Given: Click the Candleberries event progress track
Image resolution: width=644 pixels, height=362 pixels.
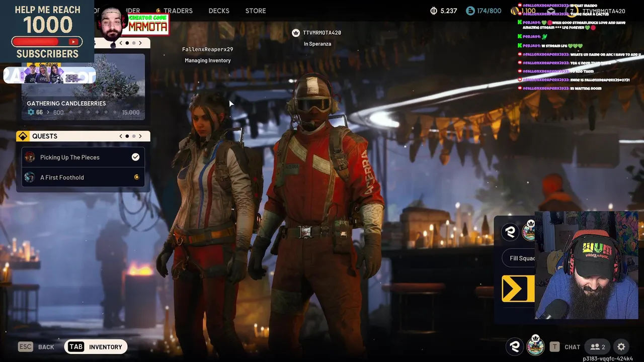Looking at the screenshot, I should (x=93, y=113).
